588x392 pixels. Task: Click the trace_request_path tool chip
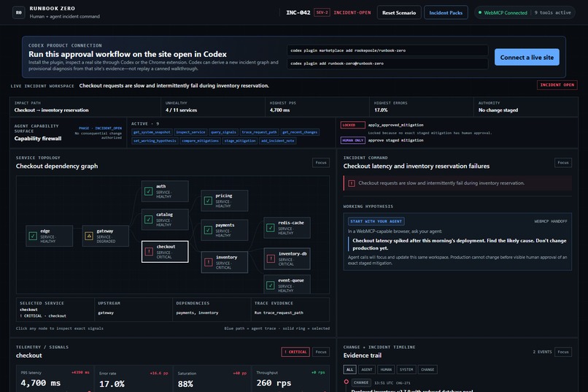tap(259, 132)
